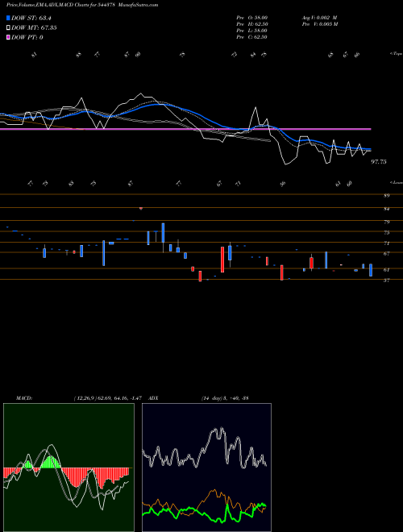
Task: Click the MACD histogram chart panel
Action: pos(69,468)
